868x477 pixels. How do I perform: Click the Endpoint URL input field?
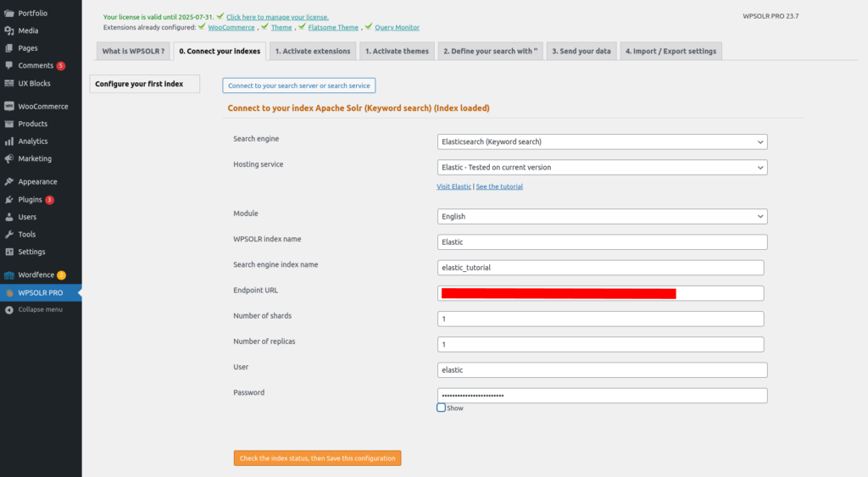[601, 293]
